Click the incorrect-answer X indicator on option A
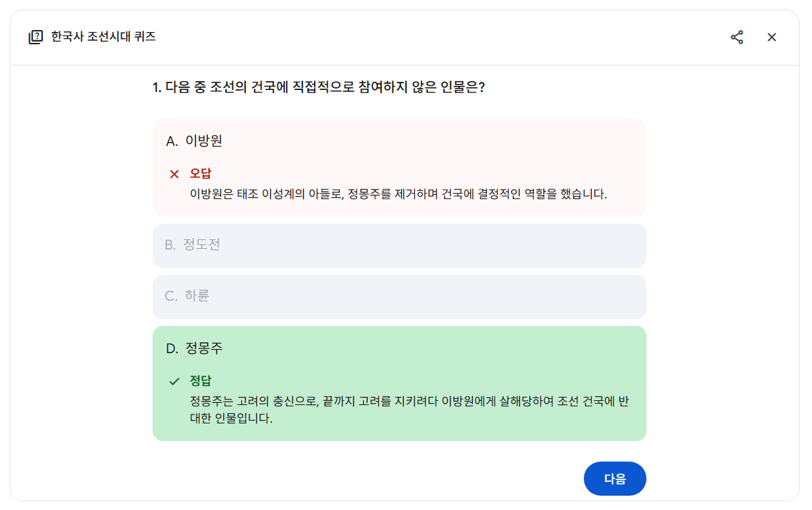Screen dimensions: 812x510 pyautogui.click(x=176, y=173)
